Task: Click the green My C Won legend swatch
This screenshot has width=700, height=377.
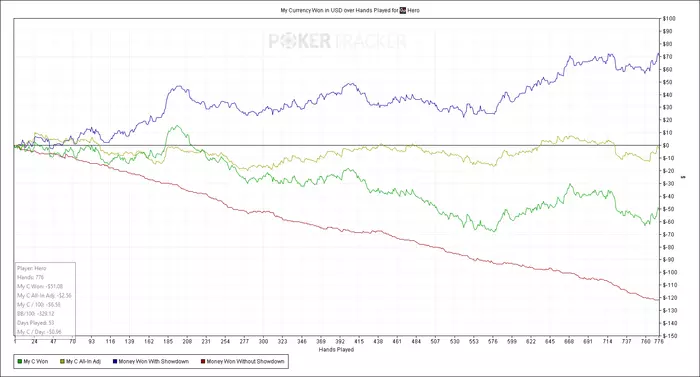Action: point(20,361)
